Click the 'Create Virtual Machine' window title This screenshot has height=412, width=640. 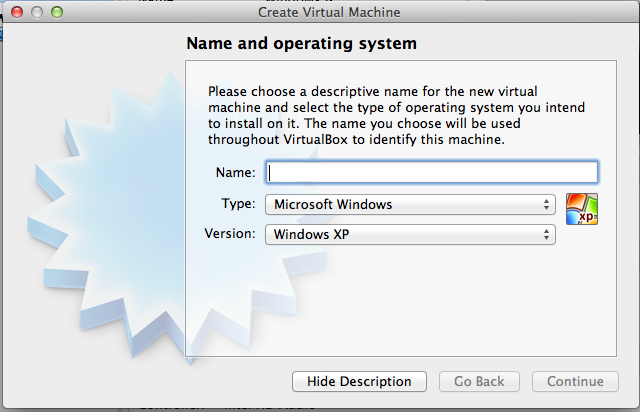click(x=329, y=12)
